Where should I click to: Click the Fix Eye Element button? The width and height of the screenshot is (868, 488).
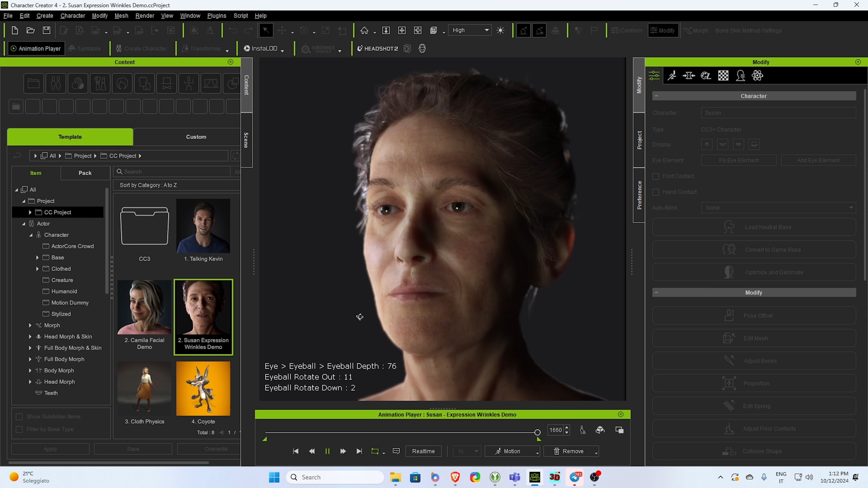[x=739, y=160]
